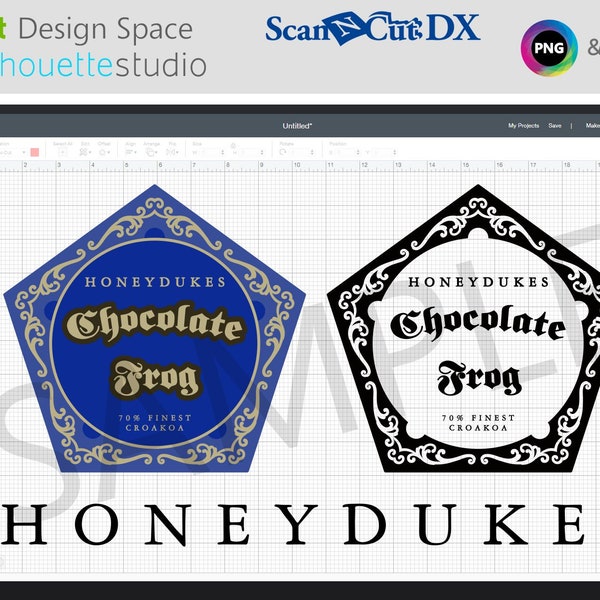Open the Edit dropdown in the toolbar

point(85,152)
